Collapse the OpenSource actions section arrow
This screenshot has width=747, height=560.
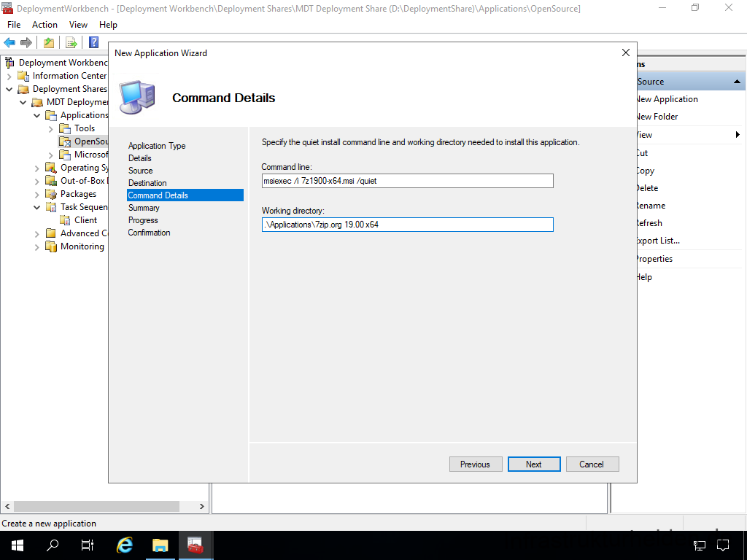[737, 82]
